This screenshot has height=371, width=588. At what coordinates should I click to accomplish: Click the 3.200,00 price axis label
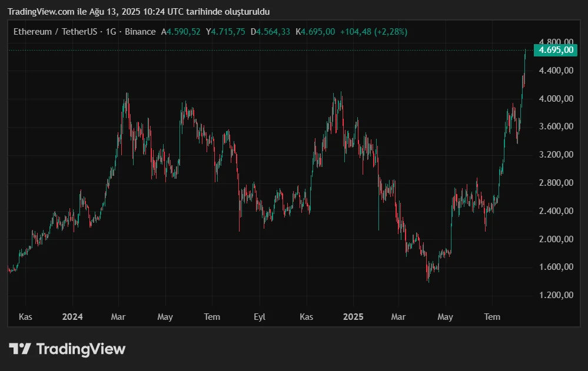pos(556,155)
